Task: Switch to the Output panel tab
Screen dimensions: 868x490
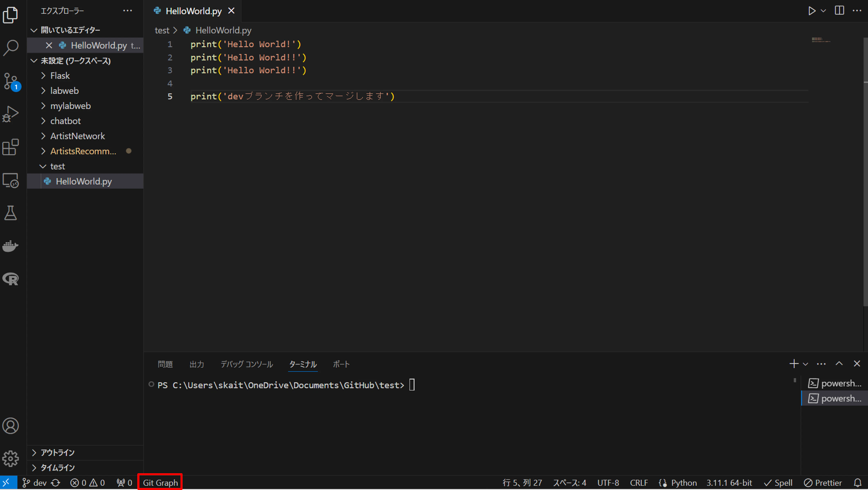Action: (197, 364)
